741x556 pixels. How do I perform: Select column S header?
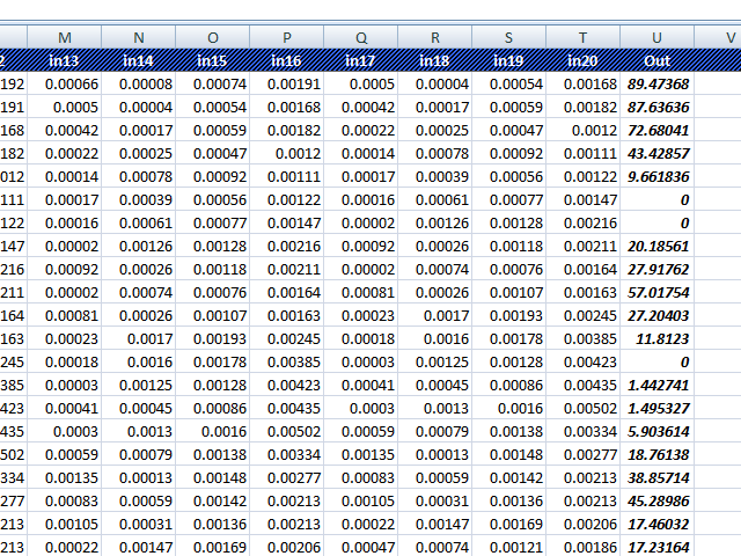(x=509, y=37)
